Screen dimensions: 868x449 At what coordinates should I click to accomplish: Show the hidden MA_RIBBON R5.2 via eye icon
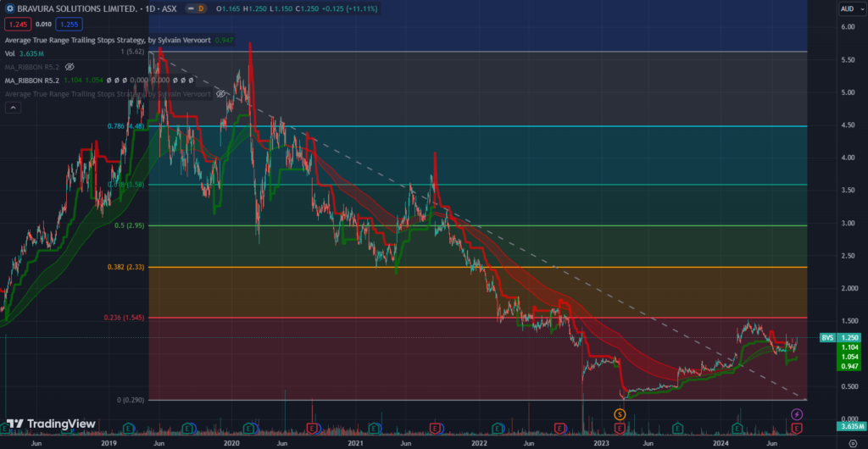click(x=70, y=67)
